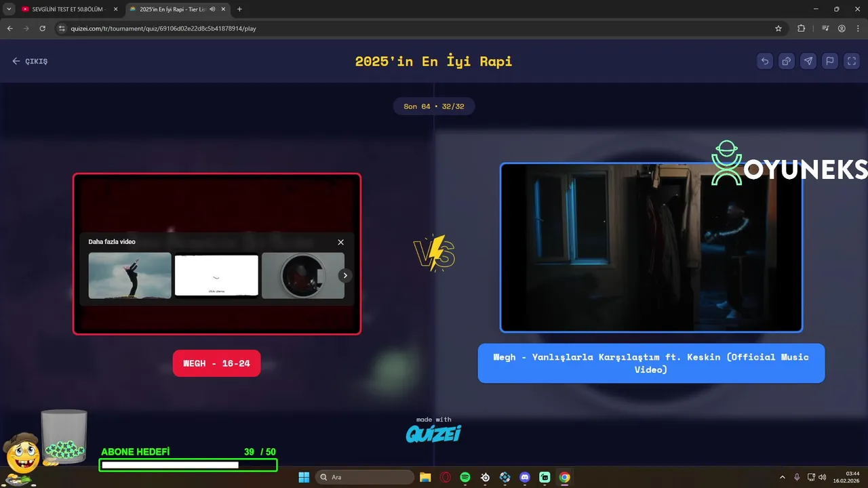Open the white-background suggested video
This screenshot has width=868, height=488.
216,275
